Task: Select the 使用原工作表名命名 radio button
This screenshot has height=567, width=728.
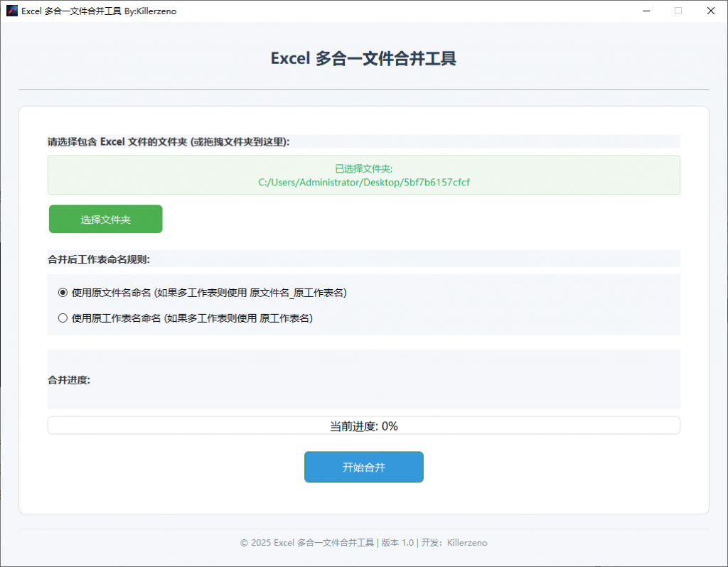Action: coord(63,318)
